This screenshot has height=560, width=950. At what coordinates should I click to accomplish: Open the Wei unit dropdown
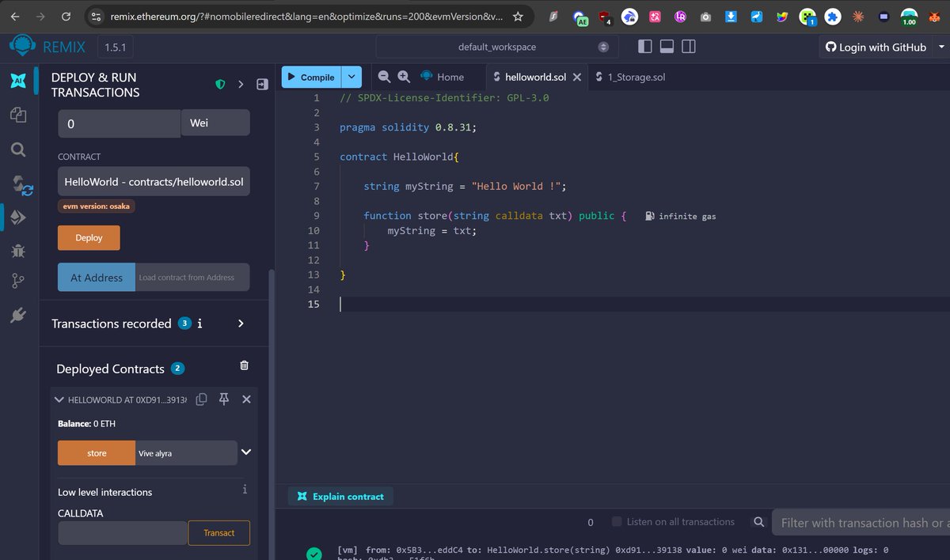[x=215, y=123]
